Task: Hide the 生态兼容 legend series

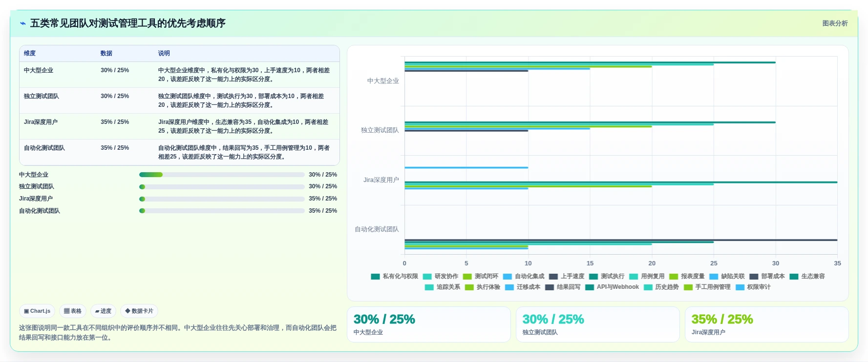Action: point(807,276)
